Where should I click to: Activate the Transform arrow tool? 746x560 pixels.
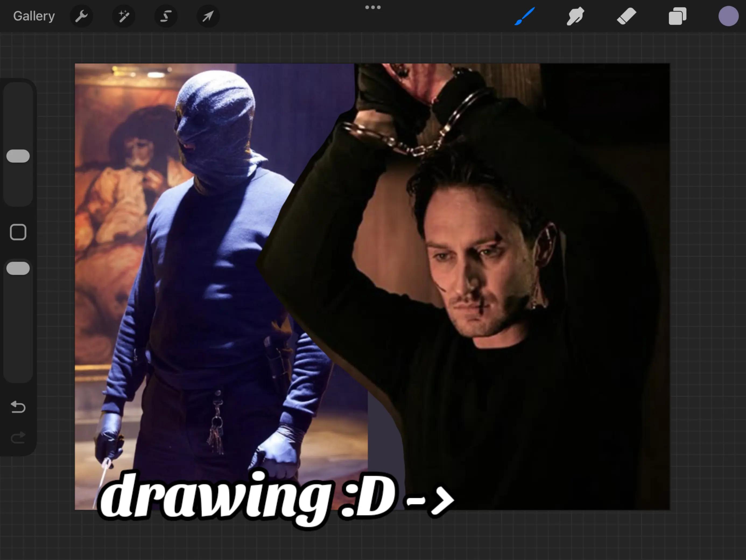[208, 16]
